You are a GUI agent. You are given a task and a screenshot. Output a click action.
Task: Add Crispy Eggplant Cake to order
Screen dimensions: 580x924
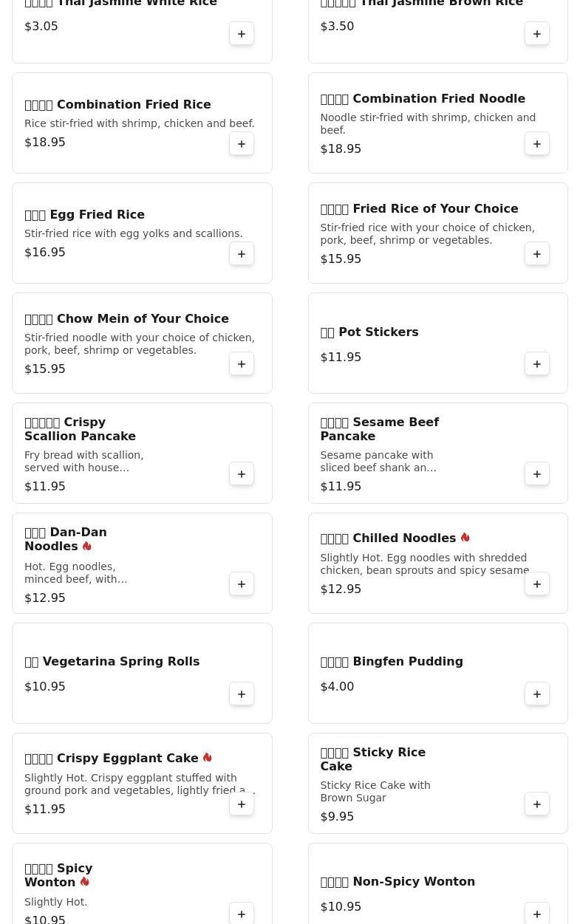242,804
